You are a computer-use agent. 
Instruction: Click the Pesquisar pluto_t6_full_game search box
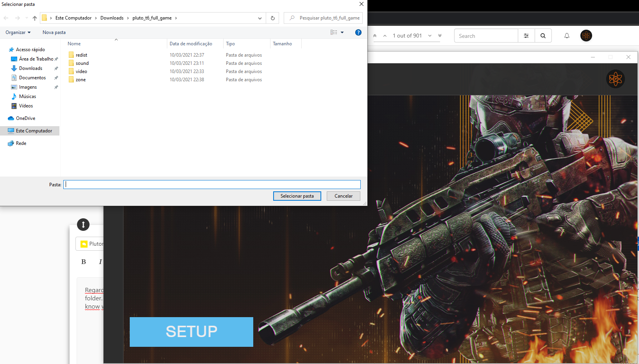323,18
